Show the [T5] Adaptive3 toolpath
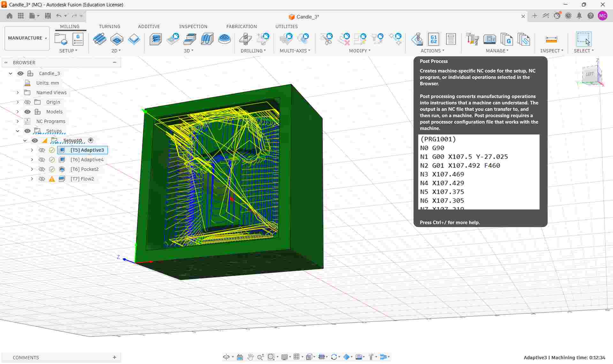 [x=42, y=150]
